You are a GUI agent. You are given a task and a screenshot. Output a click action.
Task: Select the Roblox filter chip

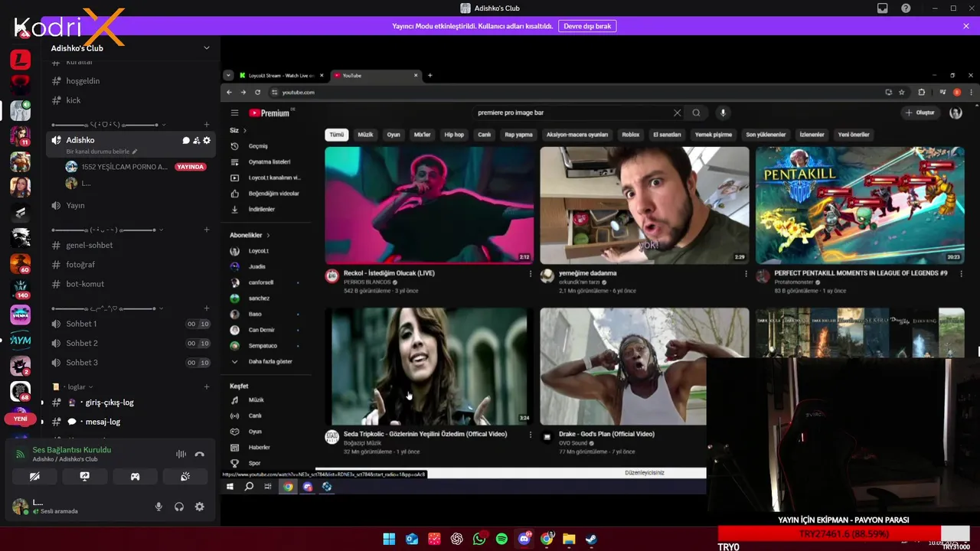(631, 135)
